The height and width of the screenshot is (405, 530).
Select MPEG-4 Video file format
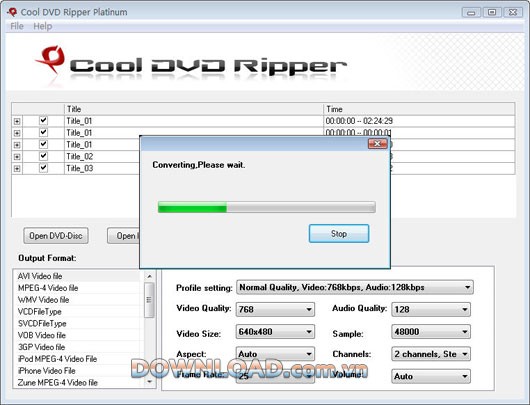coord(77,288)
